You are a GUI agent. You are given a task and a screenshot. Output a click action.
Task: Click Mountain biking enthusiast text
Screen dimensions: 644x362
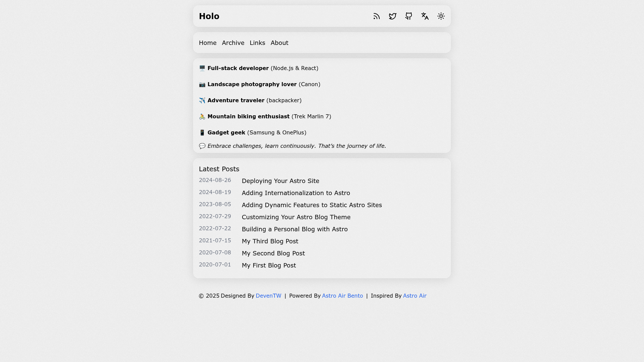249,117
